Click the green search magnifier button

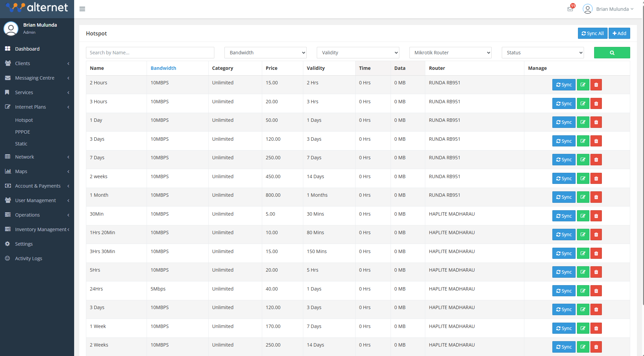612,53
